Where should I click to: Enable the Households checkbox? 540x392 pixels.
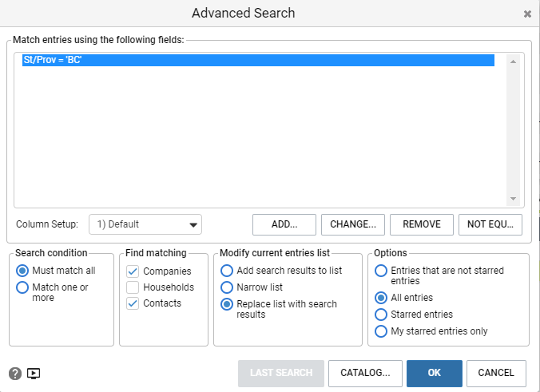[x=133, y=287]
